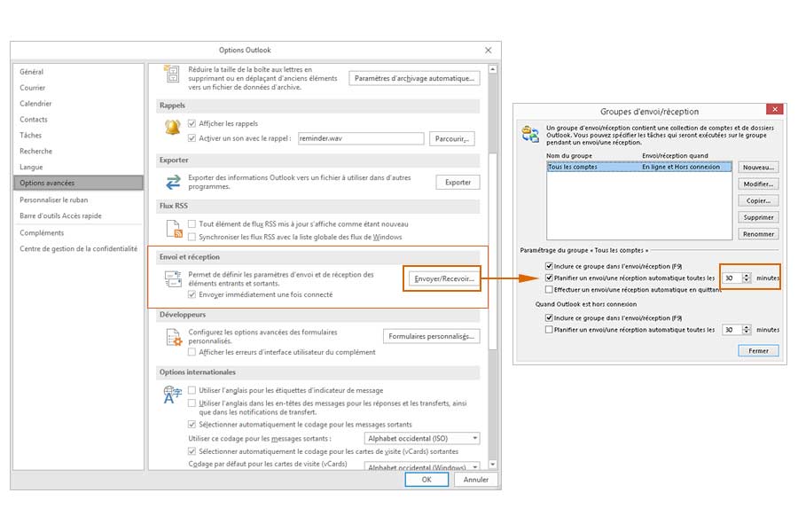The height and width of the screenshot is (532, 798).
Task: Click the reminders bell icon
Action: (x=173, y=127)
